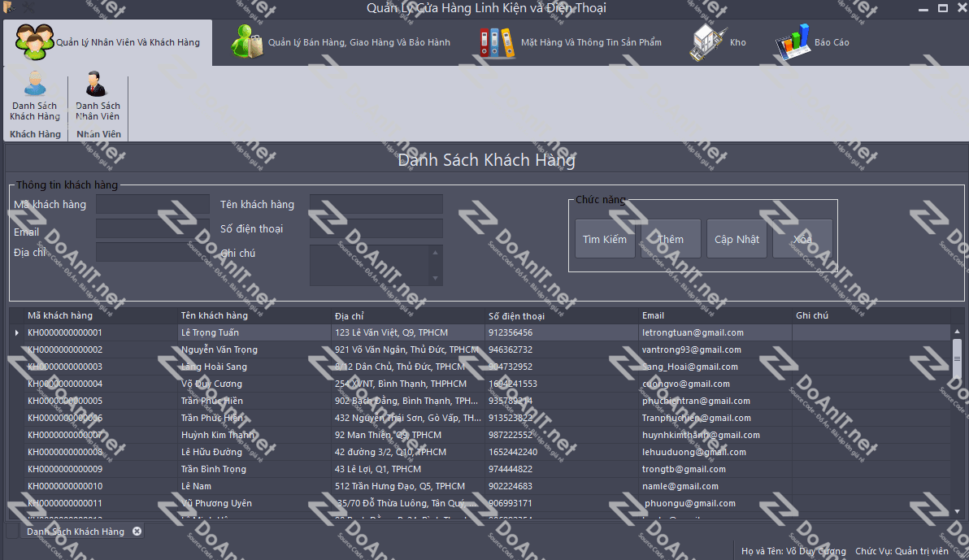Click the Mặt Hàng binders icon

497,42
